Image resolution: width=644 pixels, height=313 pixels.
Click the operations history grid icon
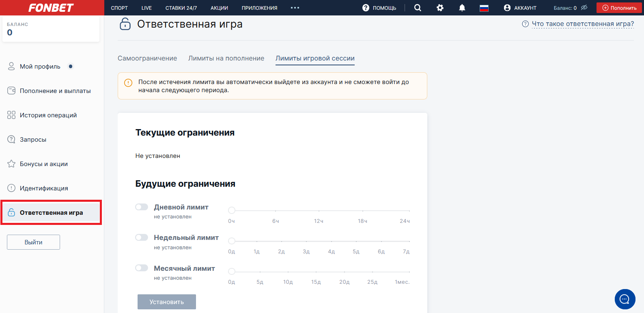11,115
